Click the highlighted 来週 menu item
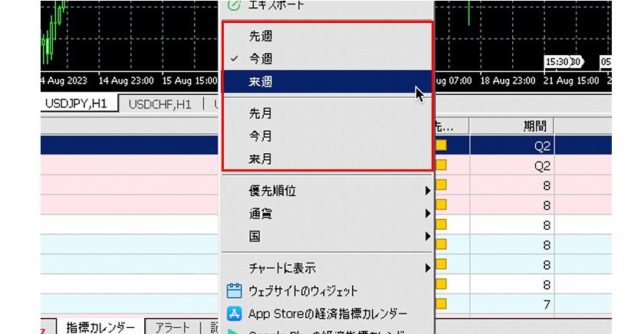The height and width of the screenshot is (334, 644). 327,81
